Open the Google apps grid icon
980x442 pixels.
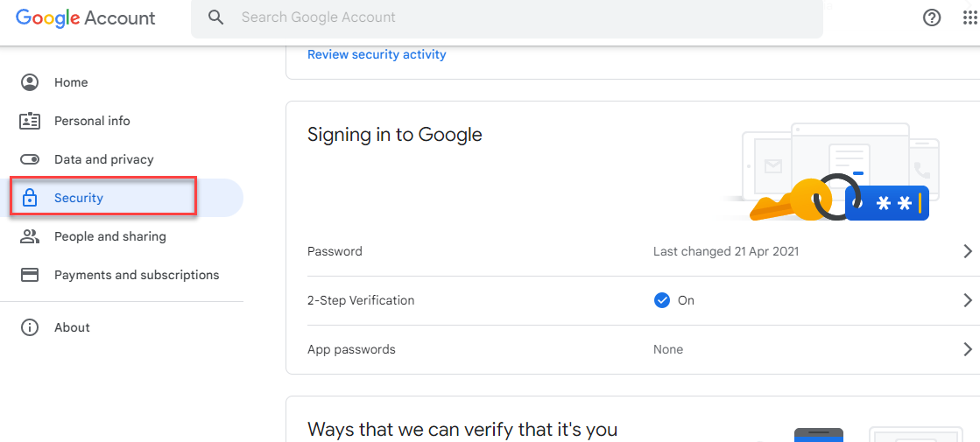pos(969,18)
